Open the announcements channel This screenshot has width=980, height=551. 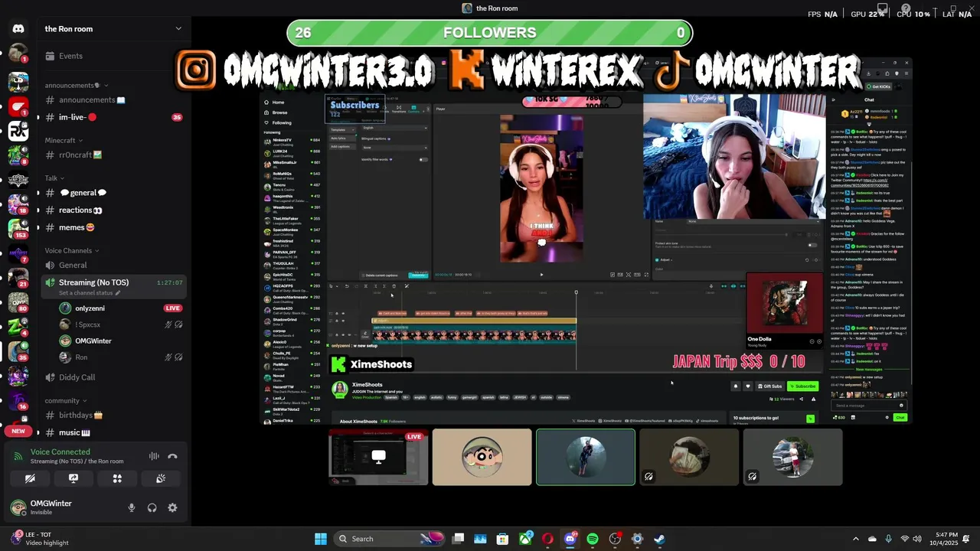pos(113,100)
